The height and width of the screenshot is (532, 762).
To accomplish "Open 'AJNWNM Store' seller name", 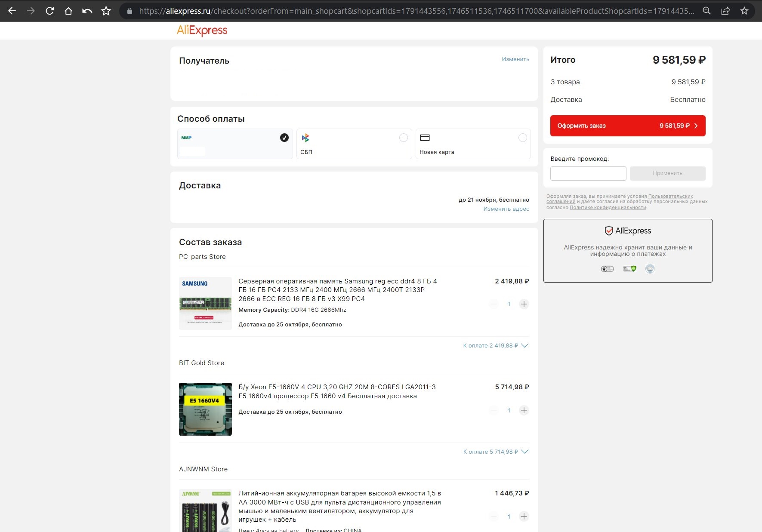I will point(203,469).
